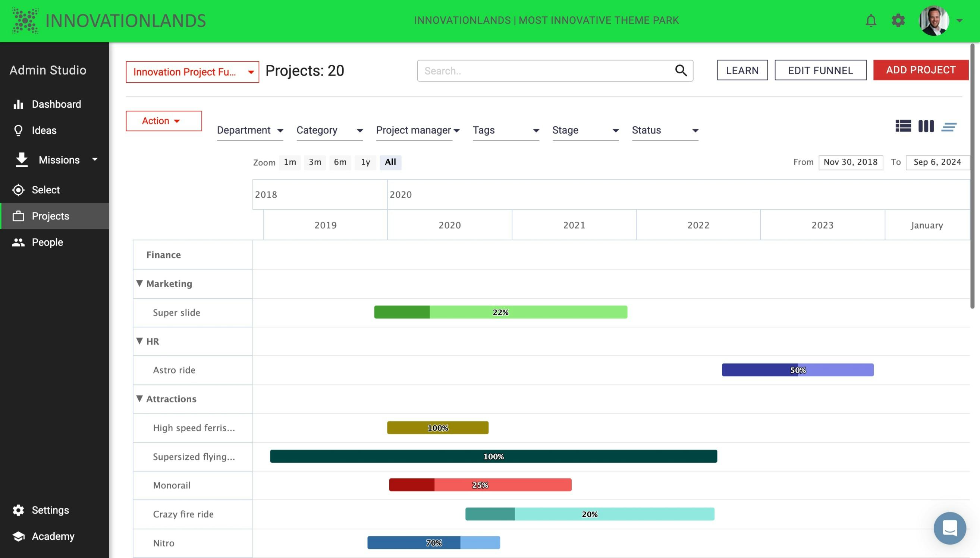
Task: Open the Dashboard from the sidebar
Action: (x=56, y=104)
